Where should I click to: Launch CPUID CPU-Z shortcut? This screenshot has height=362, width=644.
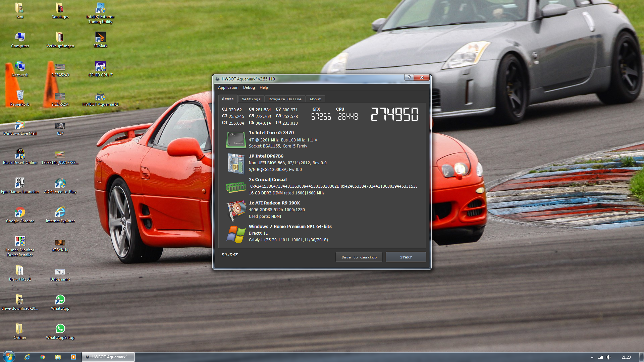[100, 69]
